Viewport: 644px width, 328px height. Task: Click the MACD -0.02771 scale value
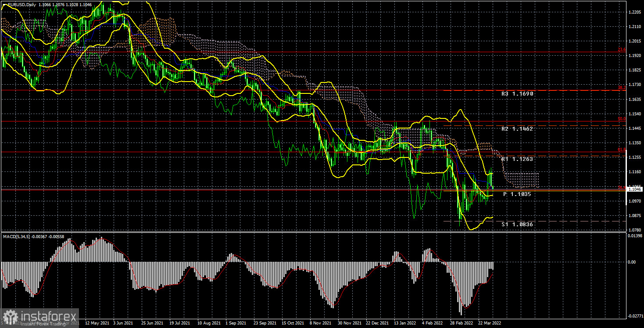[635, 315]
